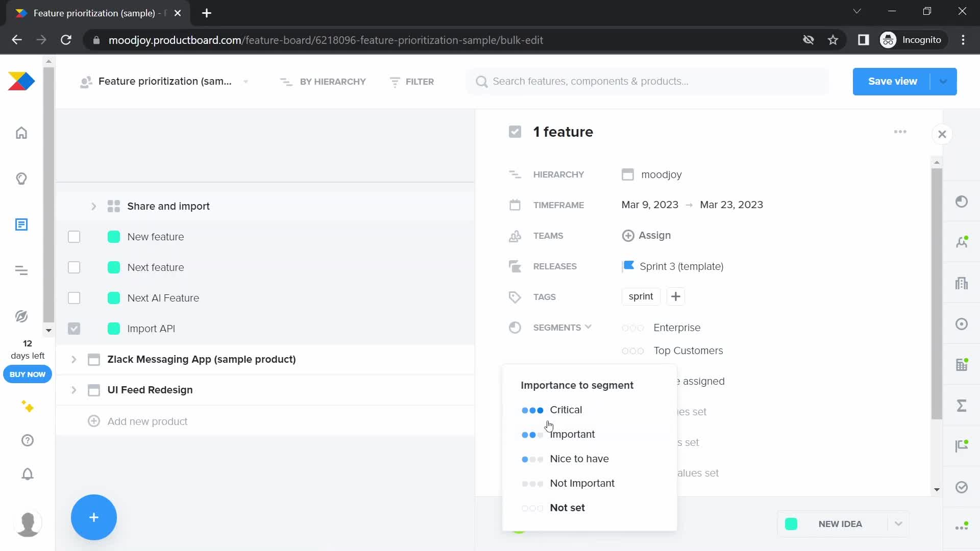Select Nice to have importance
Viewport: 980px width, 551px height.
590,459
